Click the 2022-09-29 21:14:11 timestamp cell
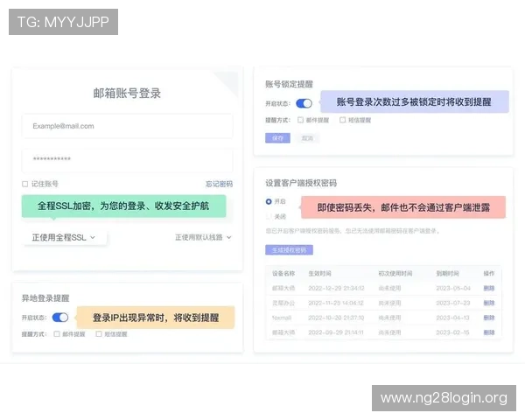525x420 pixels. click(336, 332)
